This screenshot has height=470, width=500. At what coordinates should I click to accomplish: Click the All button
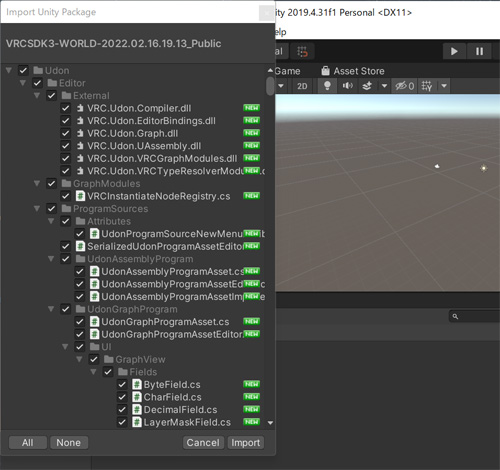click(28, 443)
